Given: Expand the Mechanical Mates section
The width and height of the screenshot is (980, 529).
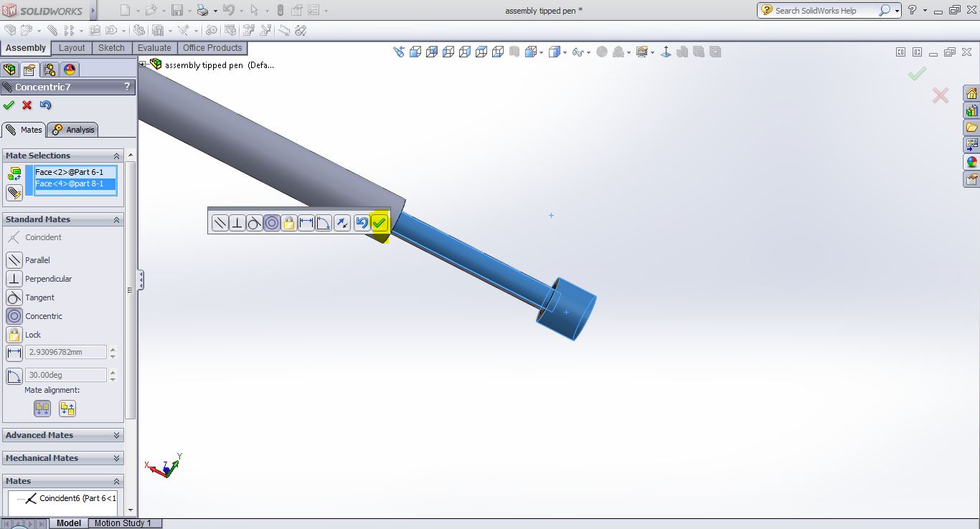Looking at the screenshot, I should coord(116,458).
